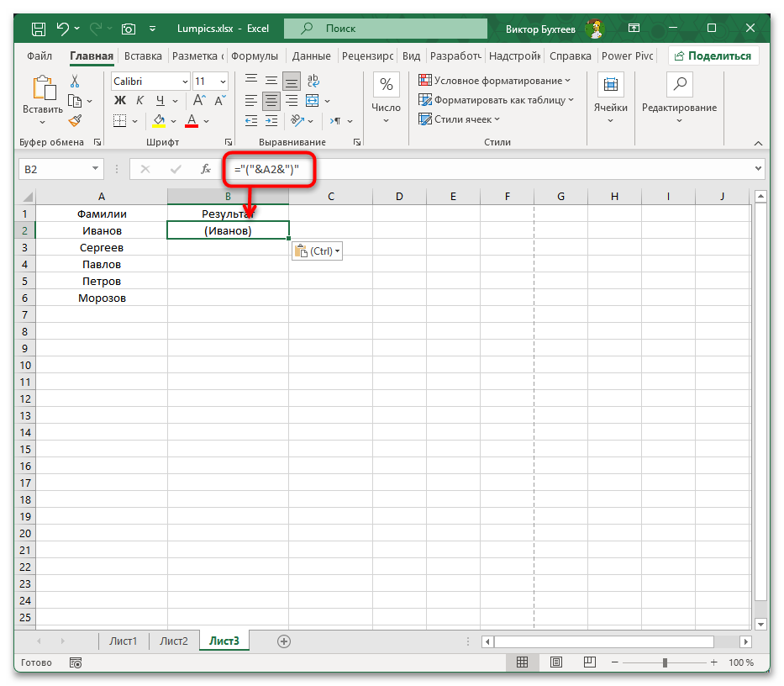Open the Формулы ribbon tab

[255, 56]
